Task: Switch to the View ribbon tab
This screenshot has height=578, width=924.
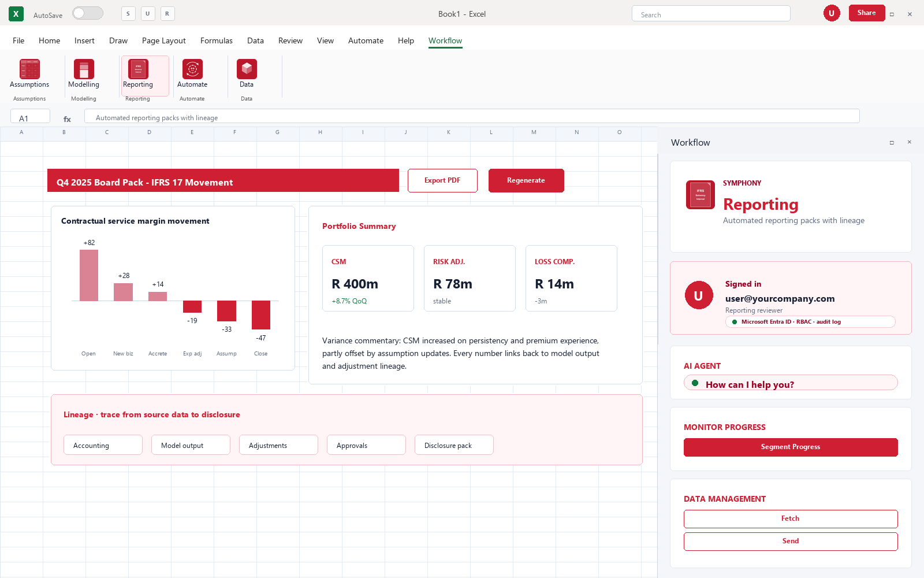Action: tap(325, 40)
